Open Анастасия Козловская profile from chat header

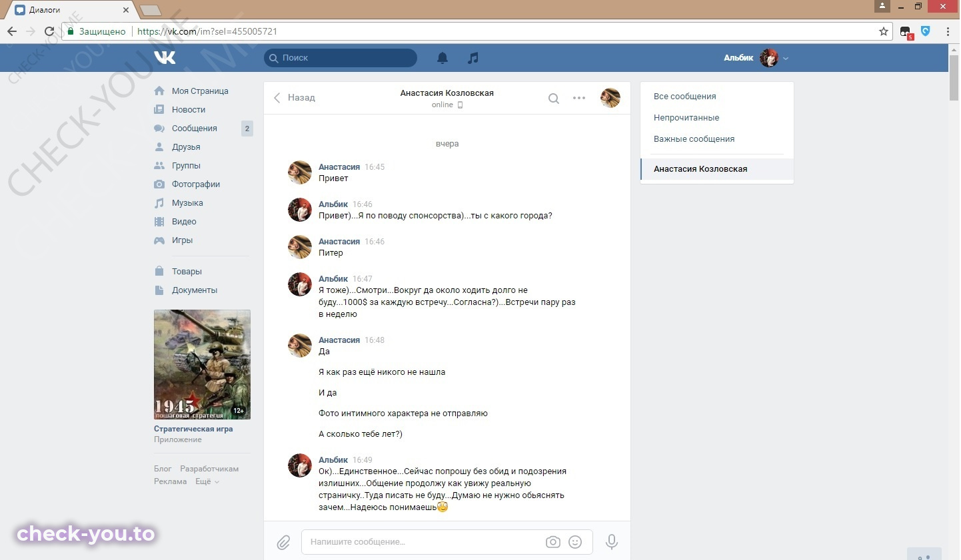click(x=447, y=93)
